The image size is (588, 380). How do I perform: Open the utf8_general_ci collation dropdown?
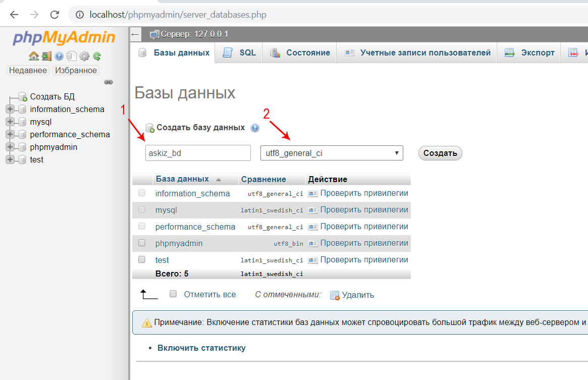(331, 153)
